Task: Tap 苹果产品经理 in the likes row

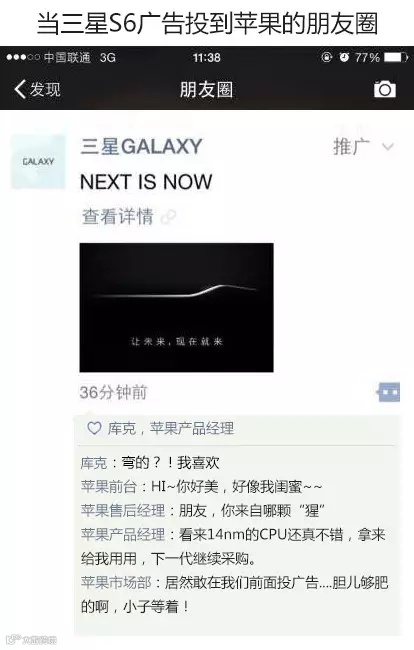Action: 191,428
